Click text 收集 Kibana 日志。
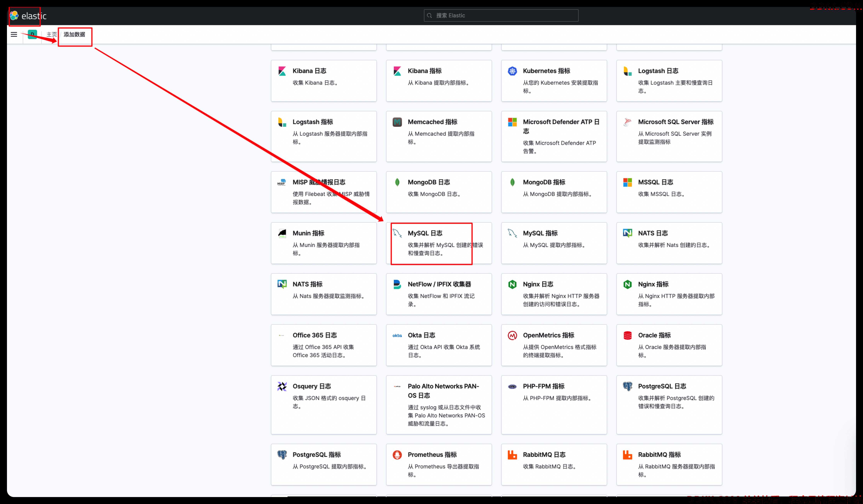The image size is (863, 504). coord(316,83)
